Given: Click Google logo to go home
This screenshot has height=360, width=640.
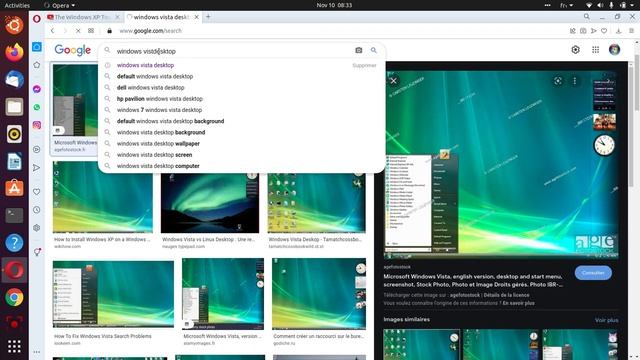Looking at the screenshot, I should 73,50.
